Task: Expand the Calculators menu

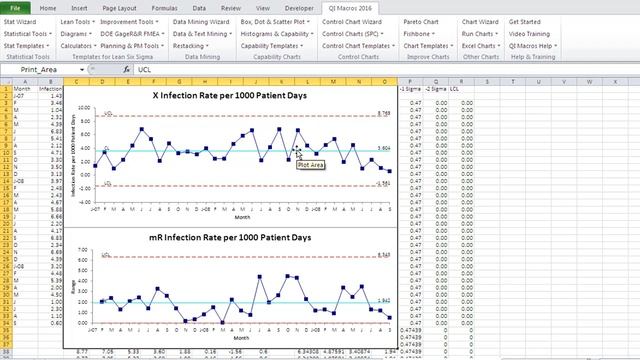Action: [x=78, y=46]
